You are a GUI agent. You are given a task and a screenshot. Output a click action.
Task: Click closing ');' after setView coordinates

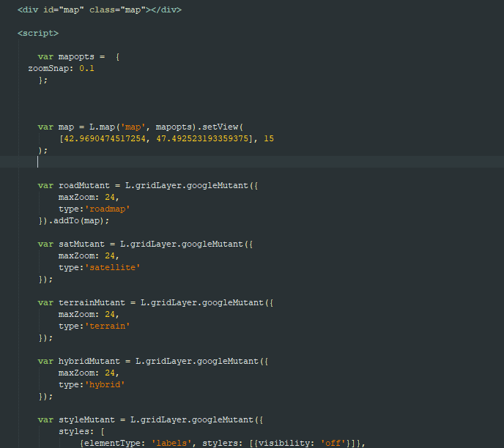pos(43,151)
